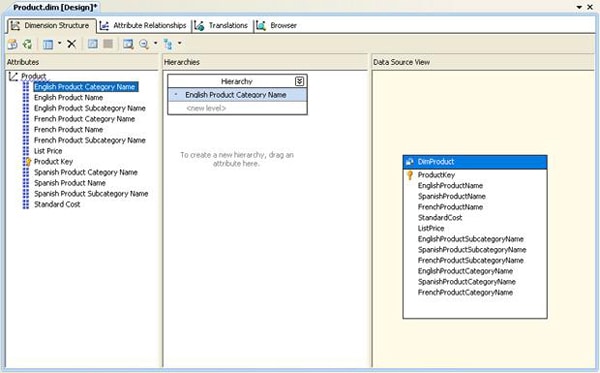600x373 pixels.
Task: Click the View attributes layout icon
Action: [x=48, y=44]
